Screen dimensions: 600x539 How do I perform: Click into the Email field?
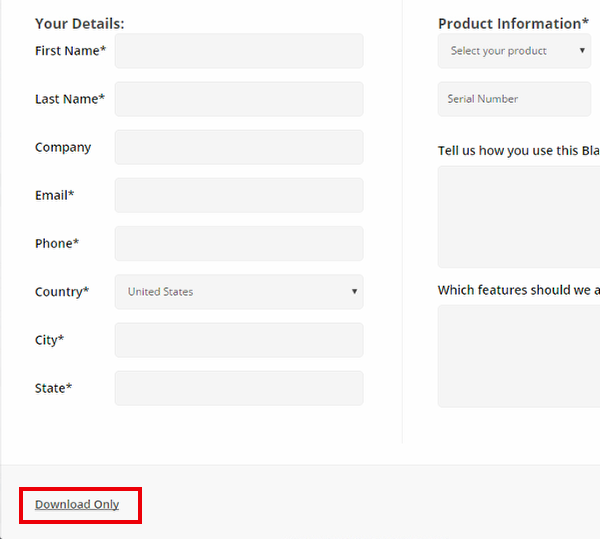[x=239, y=195]
